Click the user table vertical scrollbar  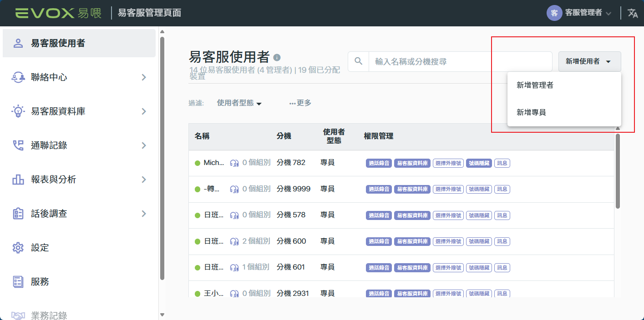(618, 171)
